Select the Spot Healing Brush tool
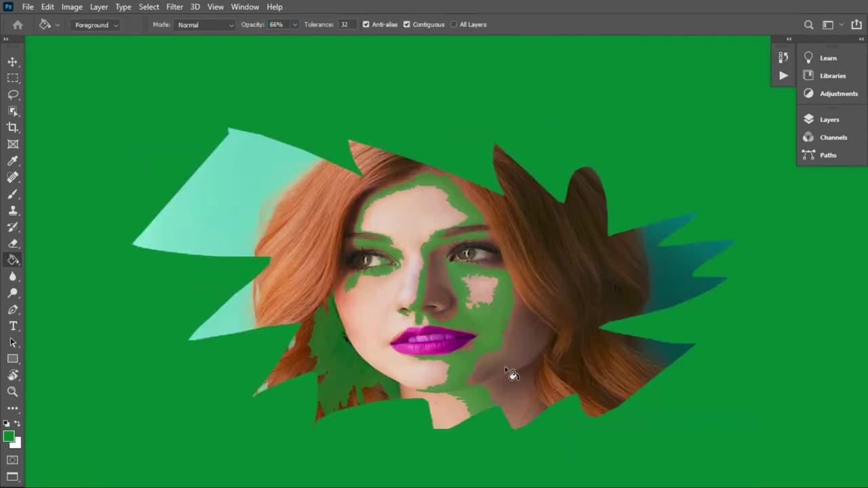868x488 pixels. (x=13, y=177)
